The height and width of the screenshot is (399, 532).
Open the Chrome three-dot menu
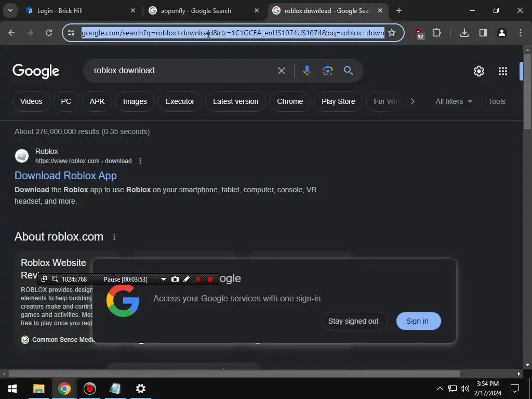pyautogui.click(x=521, y=33)
